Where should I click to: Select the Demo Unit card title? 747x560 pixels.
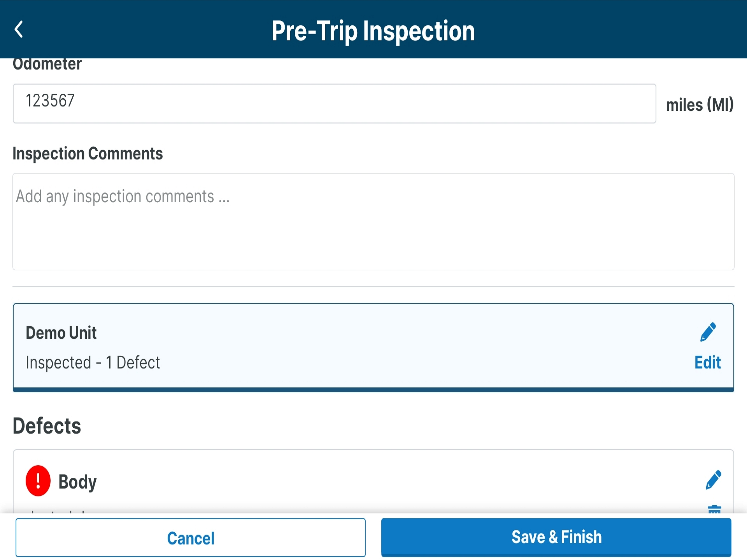[61, 333]
